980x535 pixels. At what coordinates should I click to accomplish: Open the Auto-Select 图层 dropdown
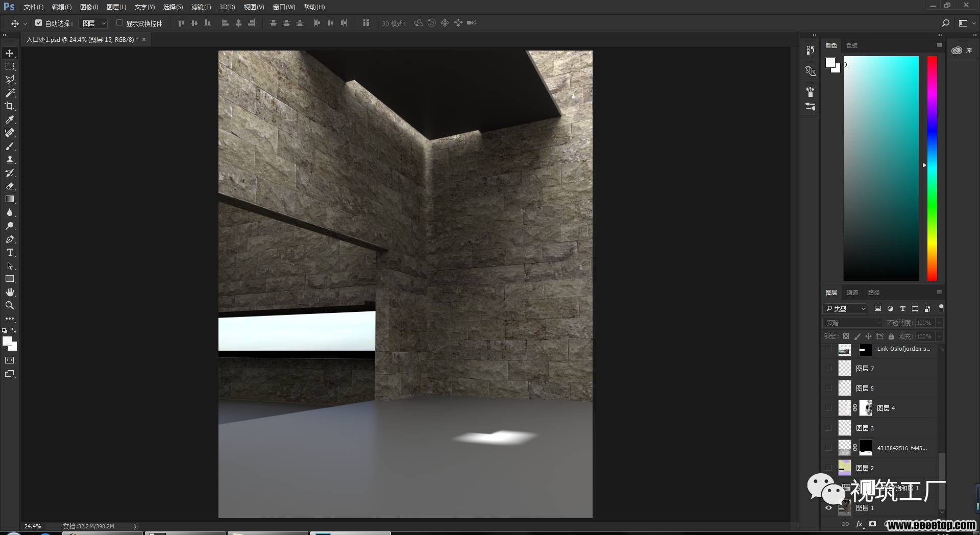click(x=93, y=23)
